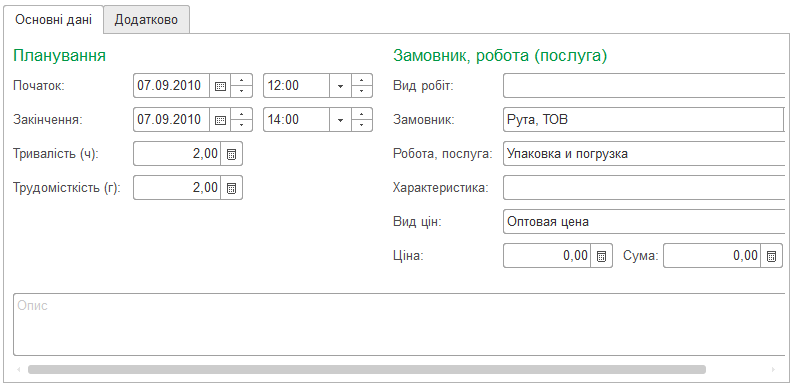Image resolution: width=799 pixels, height=386 pixels.
Task: Click the Вид робіт: label
Action: 423,86
